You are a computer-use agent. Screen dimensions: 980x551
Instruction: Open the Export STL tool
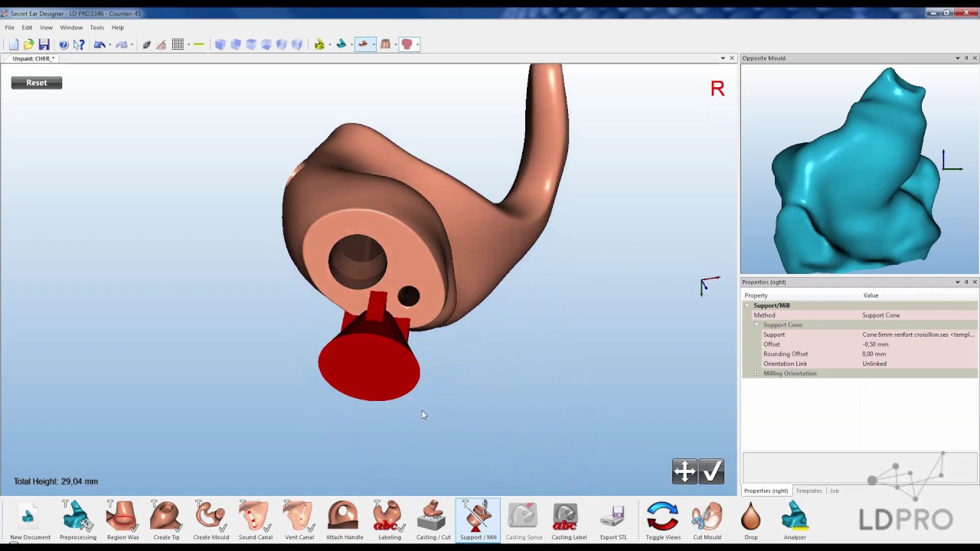(x=613, y=517)
